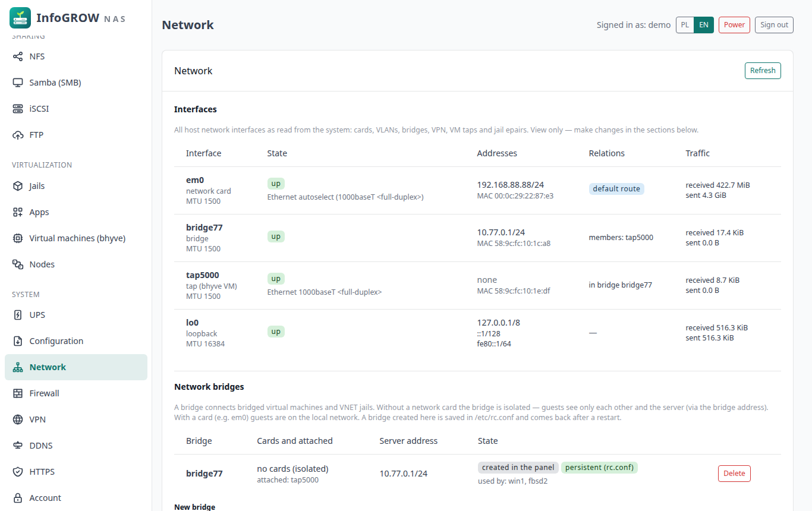The height and width of the screenshot is (511, 812).
Task: Open the HTTPS page label
Action: click(42, 472)
